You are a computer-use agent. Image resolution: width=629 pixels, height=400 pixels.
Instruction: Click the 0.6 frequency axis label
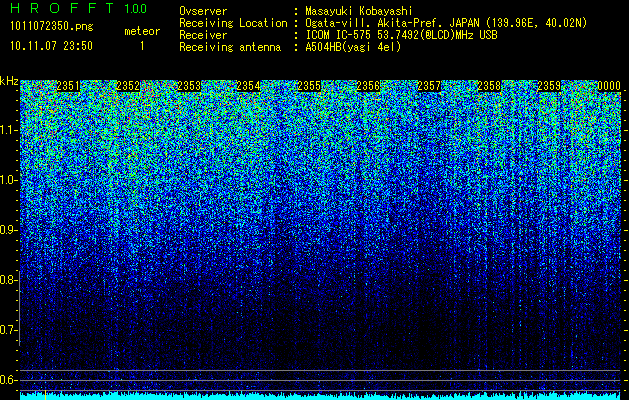tap(8, 380)
